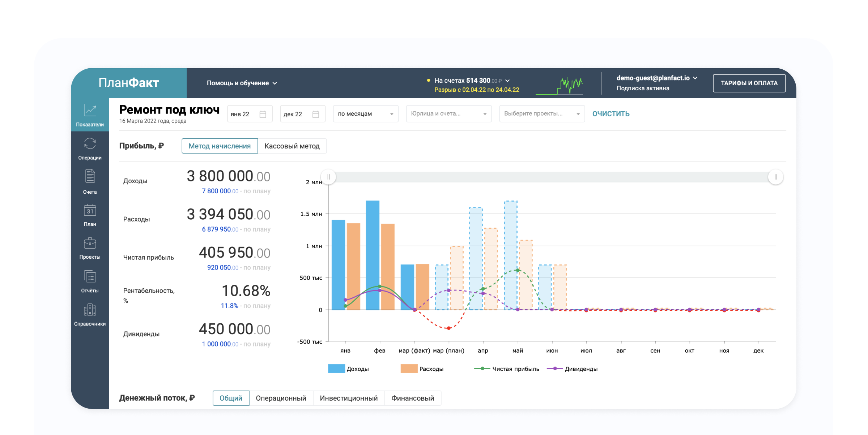
Task: Click the янв 22 start date field
Action: tap(250, 114)
